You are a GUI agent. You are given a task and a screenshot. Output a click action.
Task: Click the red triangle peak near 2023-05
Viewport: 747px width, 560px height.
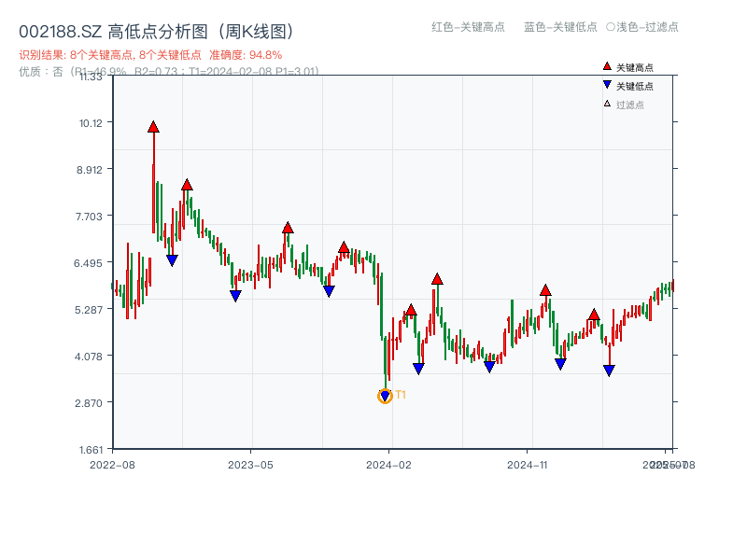[x=287, y=227]
